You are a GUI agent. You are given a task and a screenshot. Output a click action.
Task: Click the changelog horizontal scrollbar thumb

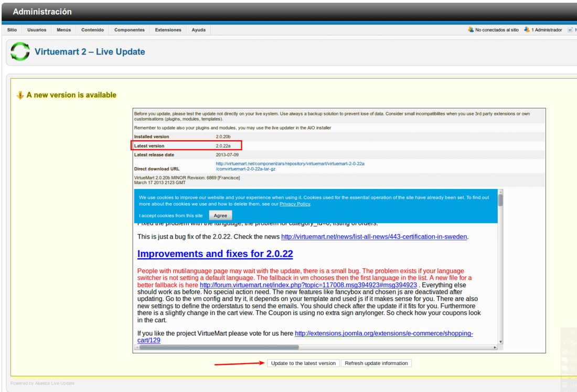pos(219,347)
